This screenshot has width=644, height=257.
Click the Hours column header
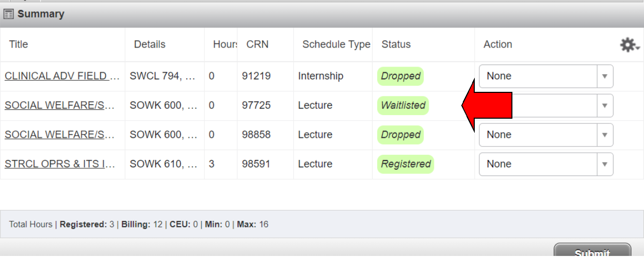pyautogui.click(x=224, y=45)
